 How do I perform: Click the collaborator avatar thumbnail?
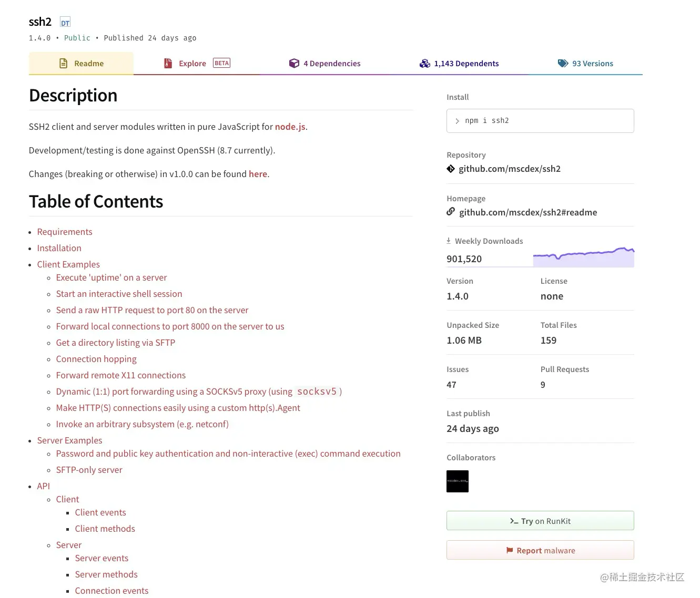(458, 481)
